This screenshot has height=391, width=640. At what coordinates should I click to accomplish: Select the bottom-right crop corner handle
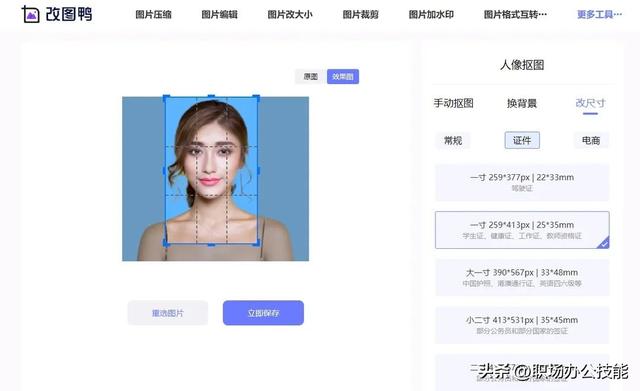point(256,243)
